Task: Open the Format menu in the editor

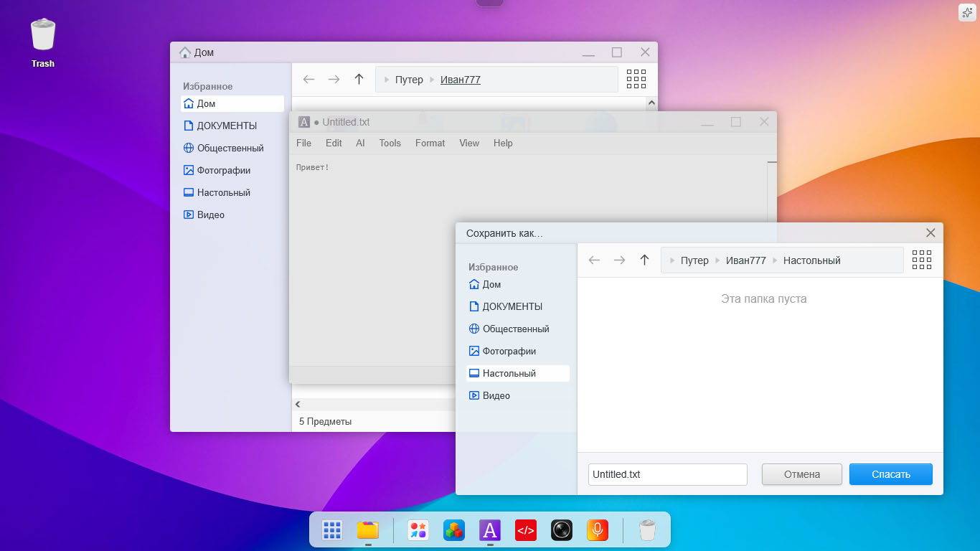Action: pyautogui.click(x=430, y=143)
